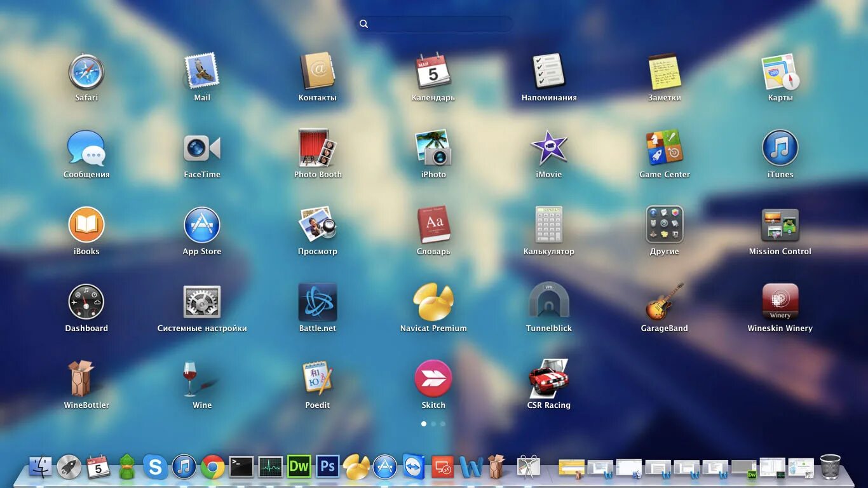Image resolution: width=868 pixels, height=488 pixels.
Task: Open the Карты maps app
Action: tap(780, 72)
